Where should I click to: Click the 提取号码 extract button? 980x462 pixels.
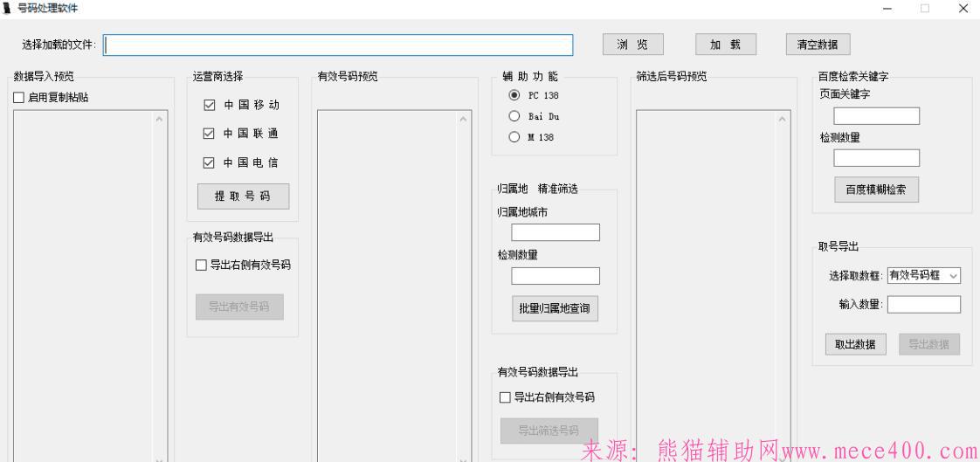(x=242, y=197)
